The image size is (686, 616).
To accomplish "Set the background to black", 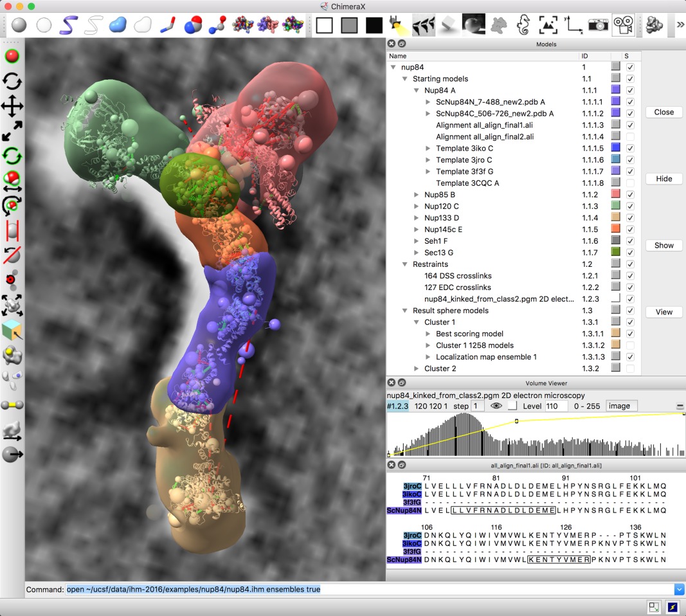I will (374, 25).
